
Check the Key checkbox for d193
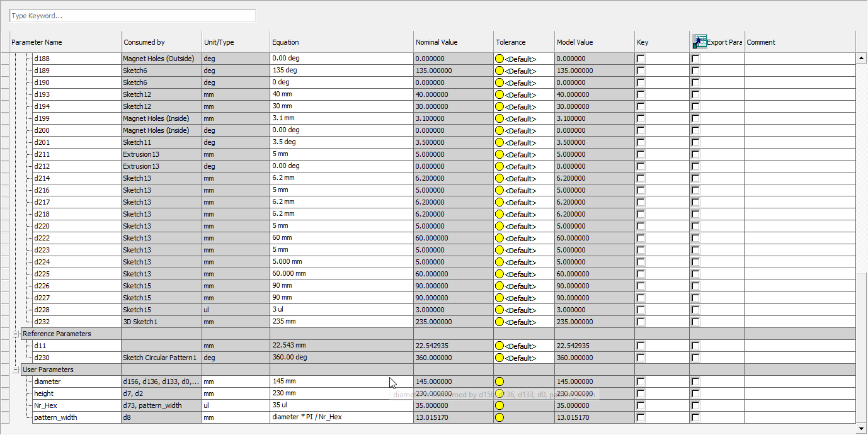point(641,94)
